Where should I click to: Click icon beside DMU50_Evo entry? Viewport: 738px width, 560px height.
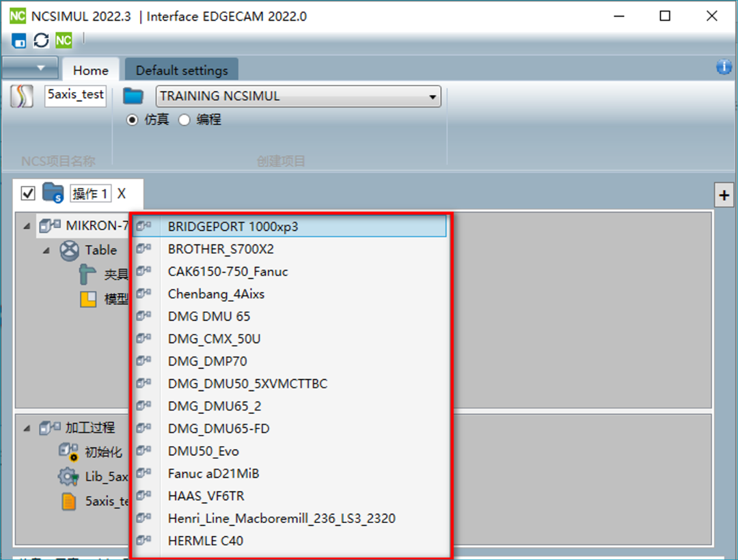[x=143, y=451]
